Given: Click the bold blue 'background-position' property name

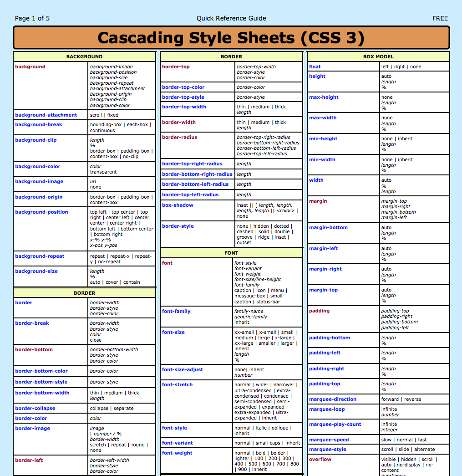Looking at the screenshot, I should coord(41,212).
